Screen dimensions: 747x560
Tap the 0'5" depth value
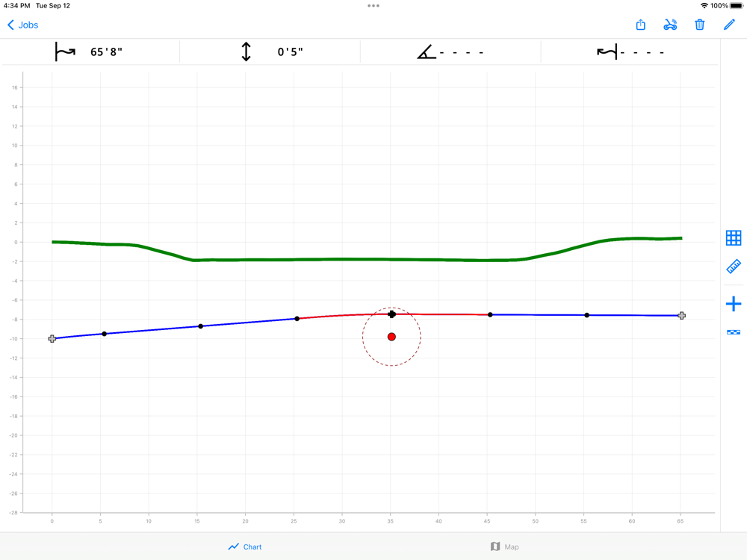pos(290,52)
